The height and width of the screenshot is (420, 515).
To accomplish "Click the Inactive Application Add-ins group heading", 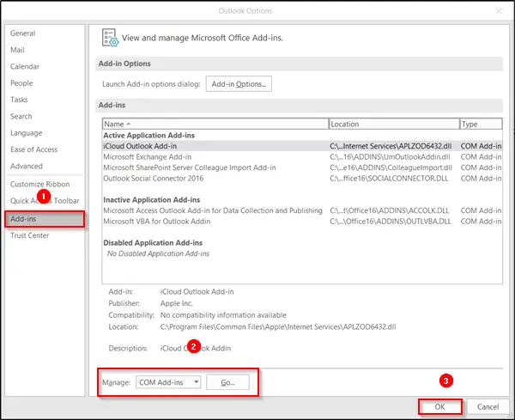I will click(151, 200).
